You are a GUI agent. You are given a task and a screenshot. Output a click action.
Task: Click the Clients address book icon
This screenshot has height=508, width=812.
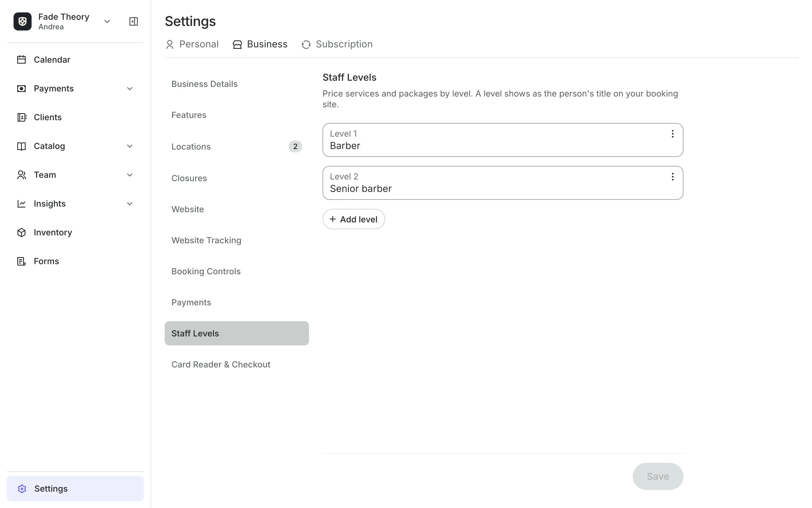(x=21, y=117)
